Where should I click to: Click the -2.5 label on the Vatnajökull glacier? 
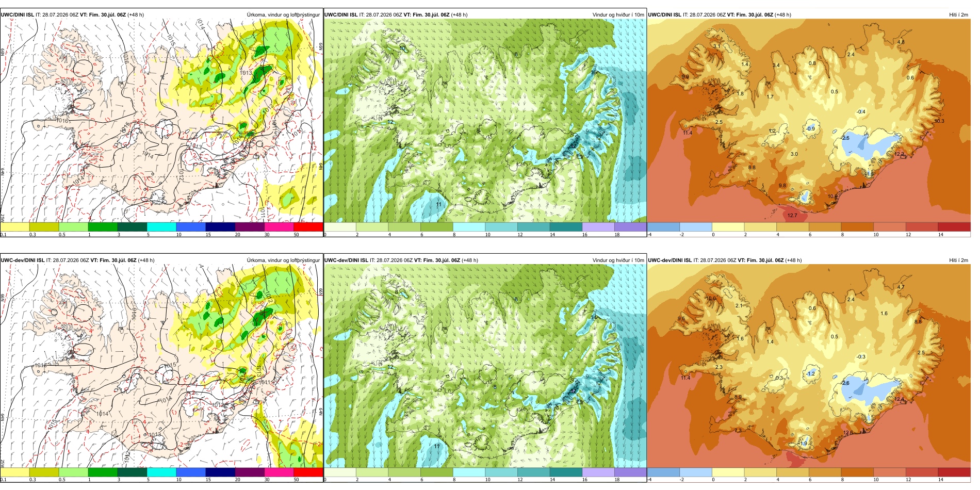pyautogui.click(x=845, y=138)
